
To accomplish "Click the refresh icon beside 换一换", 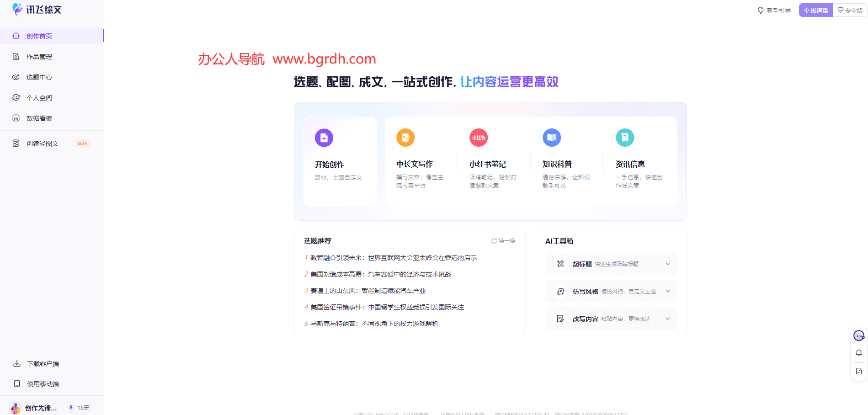I will click(x=494, y=241).
